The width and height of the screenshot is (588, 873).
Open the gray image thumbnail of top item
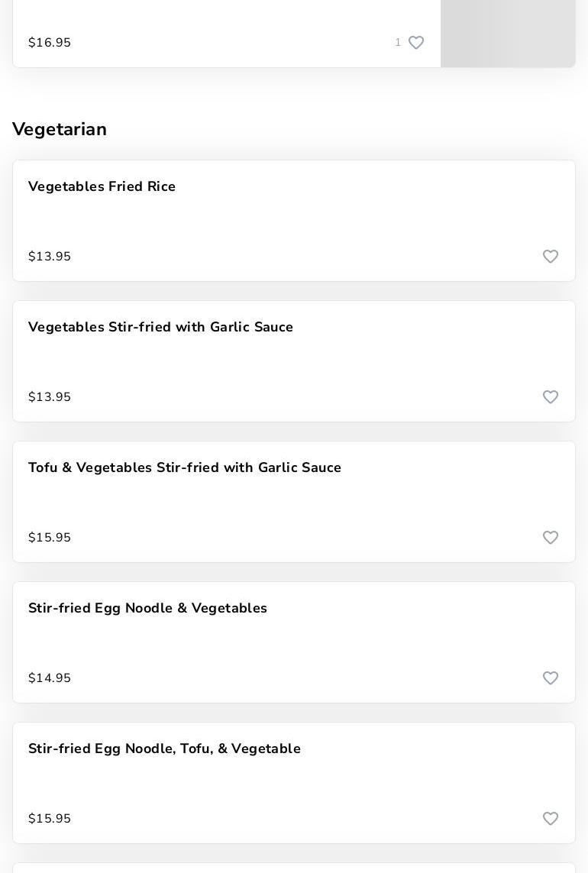point(508,34)
